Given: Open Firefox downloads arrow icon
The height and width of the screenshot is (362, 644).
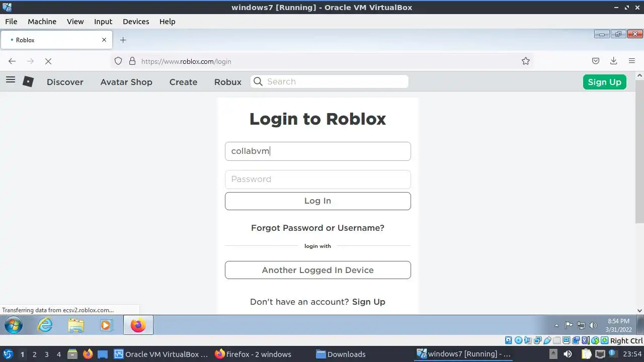Looking at the screenshot, I should click(613, 61).
